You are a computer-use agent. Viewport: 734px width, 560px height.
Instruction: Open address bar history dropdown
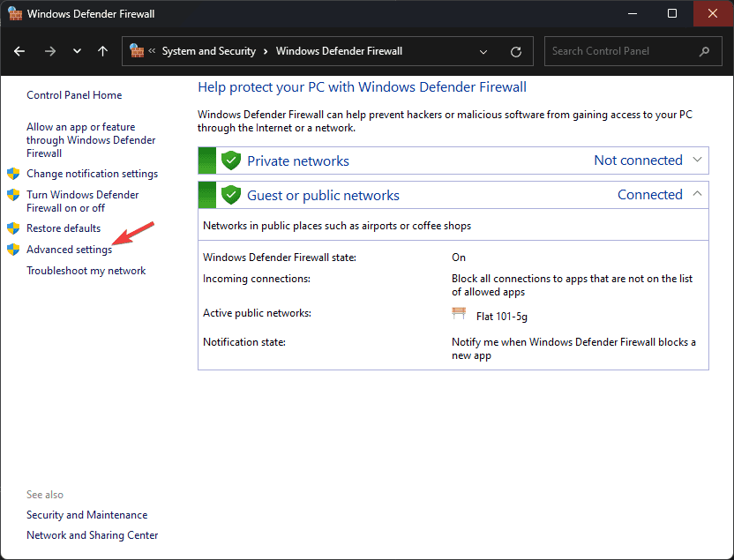click(483, 51)
